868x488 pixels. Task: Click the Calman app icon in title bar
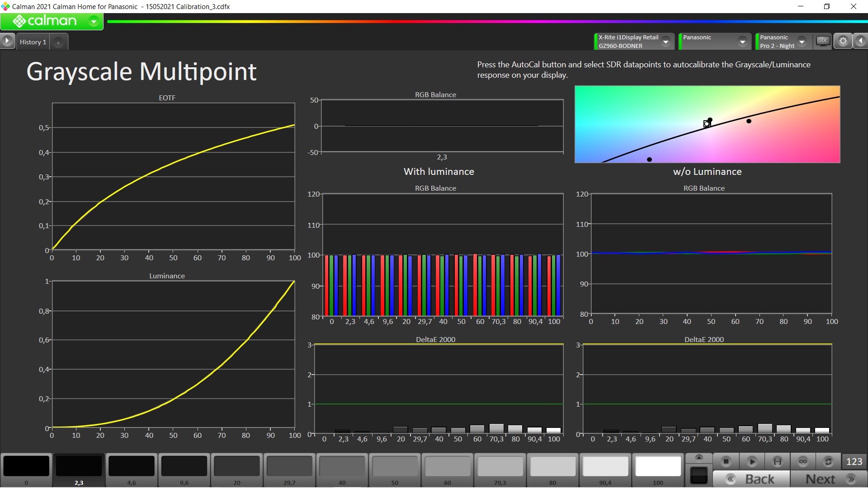[x=5, y=6]
